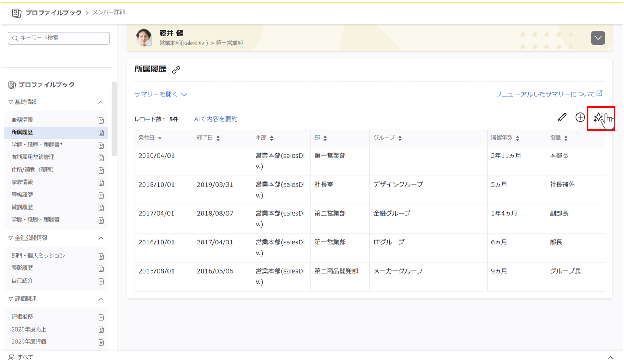This screenshot has width=624, height=364.
Task: Click the plus icon to add a record
Action: coord(581,117)
